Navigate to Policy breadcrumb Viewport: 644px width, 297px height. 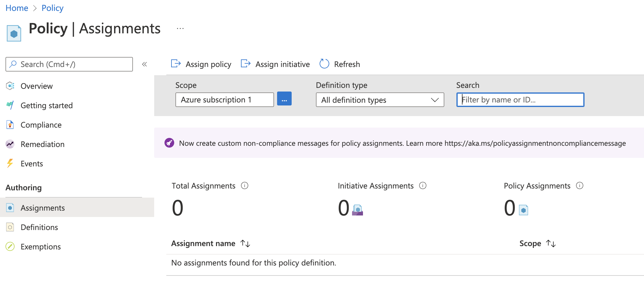(53, 8)
